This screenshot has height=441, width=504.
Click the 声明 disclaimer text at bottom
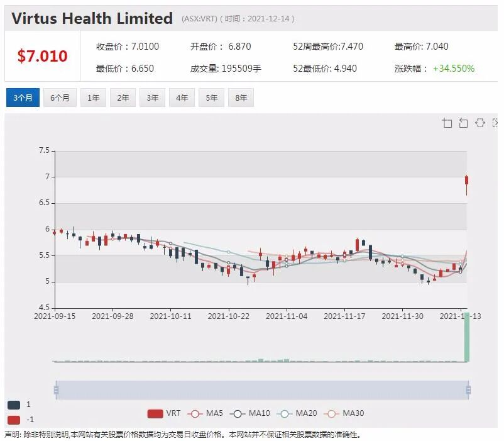point(182,435)
